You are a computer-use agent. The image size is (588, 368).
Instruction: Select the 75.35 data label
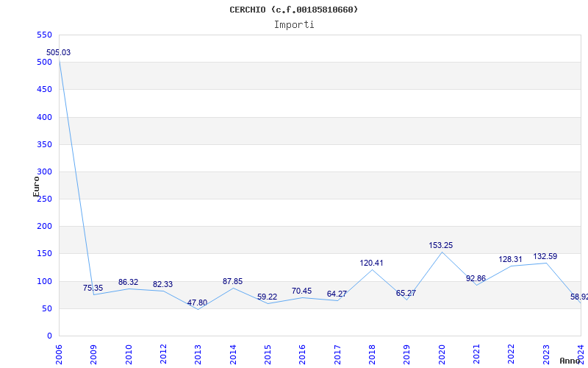pyautogui.click(x=93, y=288)
